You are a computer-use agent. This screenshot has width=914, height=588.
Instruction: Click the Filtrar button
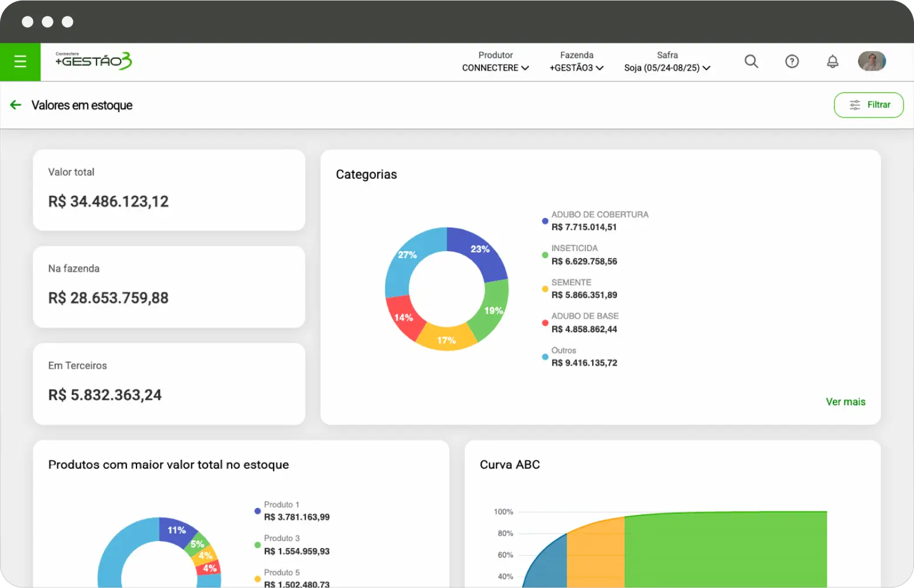coord(868,105)
